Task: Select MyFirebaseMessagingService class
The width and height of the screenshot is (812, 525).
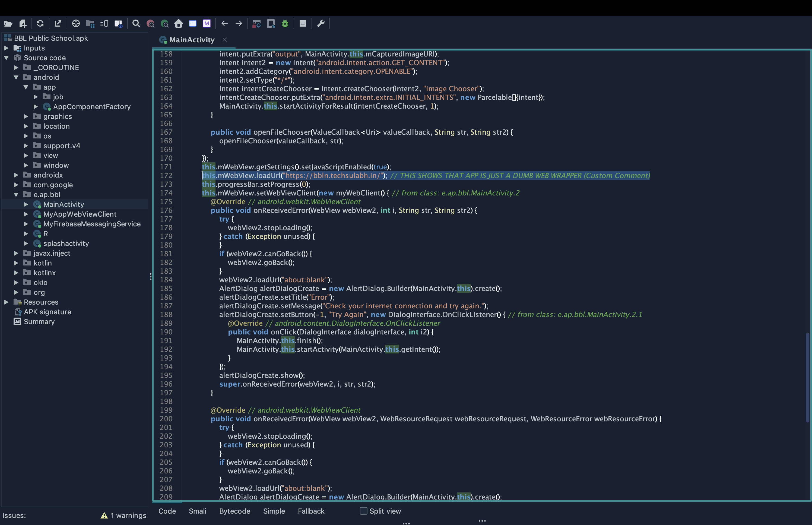Action: (92, 224)
